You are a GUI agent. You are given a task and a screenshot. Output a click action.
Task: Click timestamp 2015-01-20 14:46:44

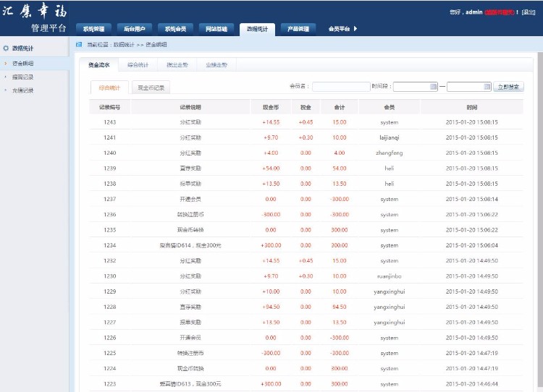click(x=471, y=384)
